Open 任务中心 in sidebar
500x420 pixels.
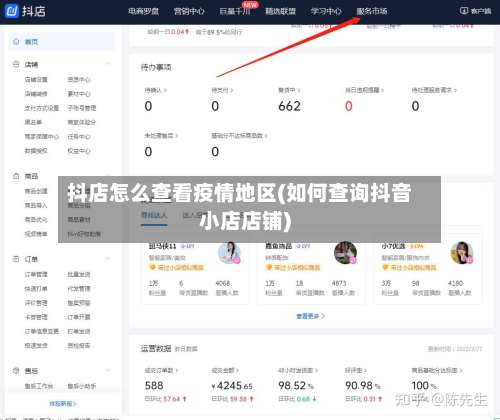click(x=79, y=137)
